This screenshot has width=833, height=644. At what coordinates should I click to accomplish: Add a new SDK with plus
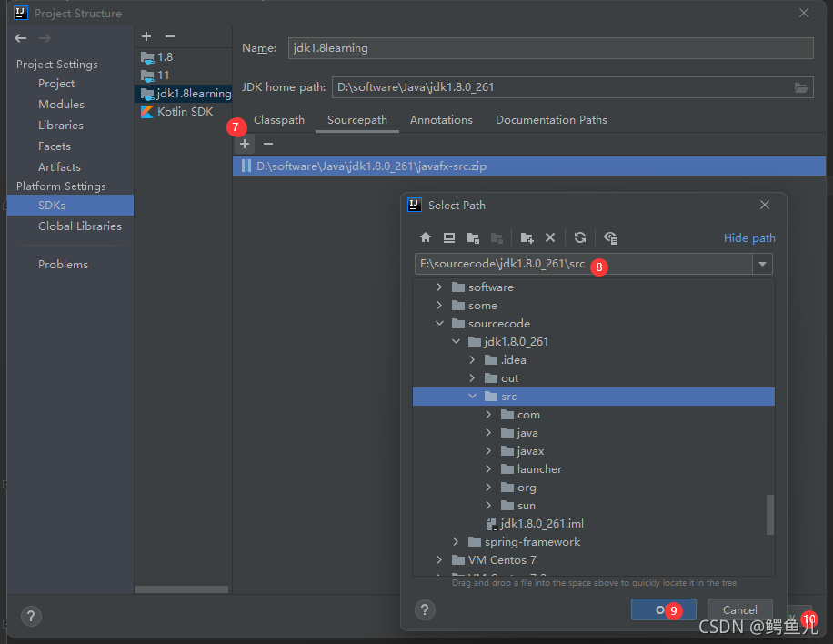(x=146, y=36)
